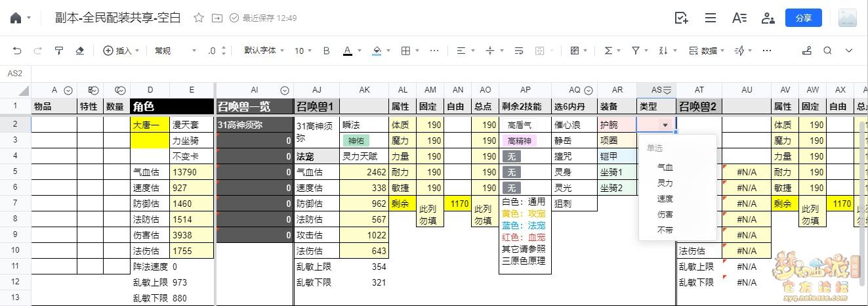This screenshot has width=868, height=306.
Task: Click the sum formula sigma icon
Action: click(x=608, y=51)
